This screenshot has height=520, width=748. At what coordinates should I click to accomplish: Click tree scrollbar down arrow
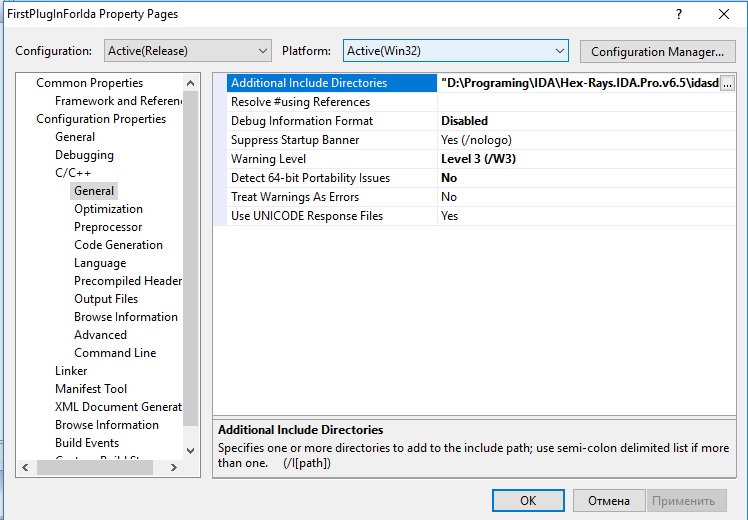coord(190,450)
